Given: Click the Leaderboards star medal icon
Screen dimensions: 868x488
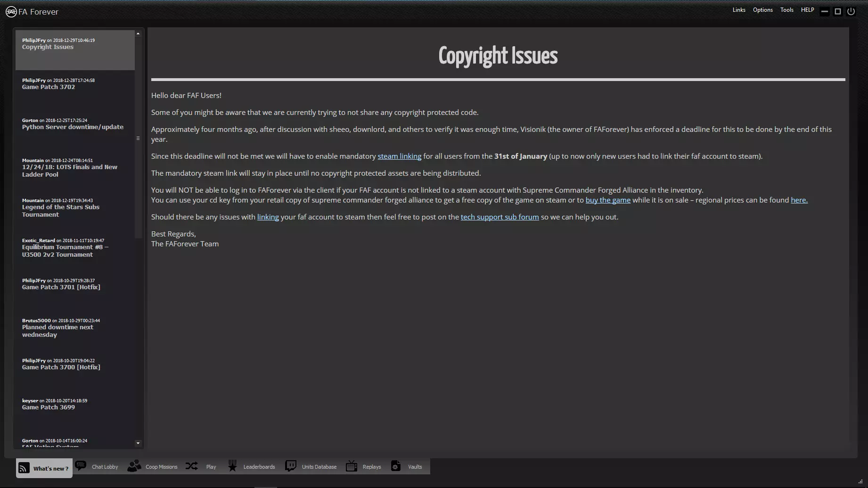Looking at the screenshot, I should (x=232, y=466).
